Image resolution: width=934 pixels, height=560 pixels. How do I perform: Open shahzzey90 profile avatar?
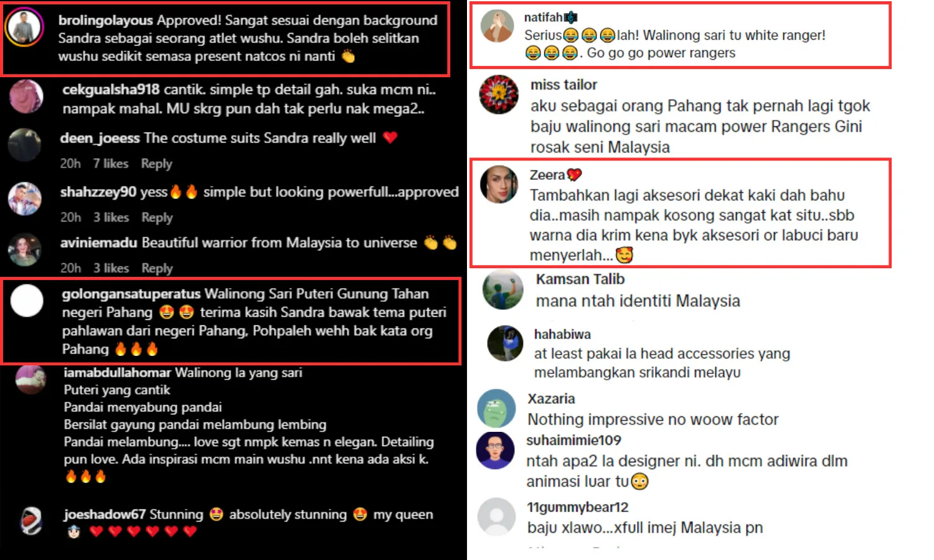coord(24,199)
